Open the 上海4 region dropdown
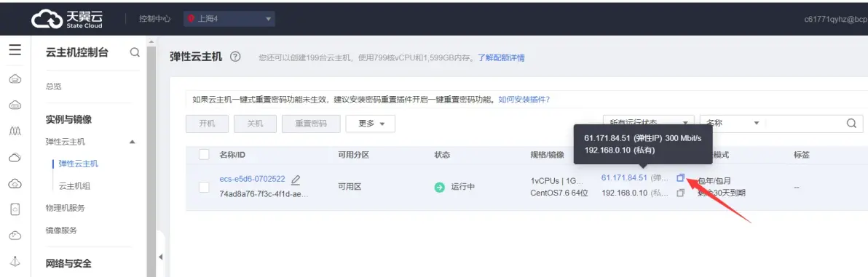The height and width of the screenshot is (277, 868). [229, 19]
